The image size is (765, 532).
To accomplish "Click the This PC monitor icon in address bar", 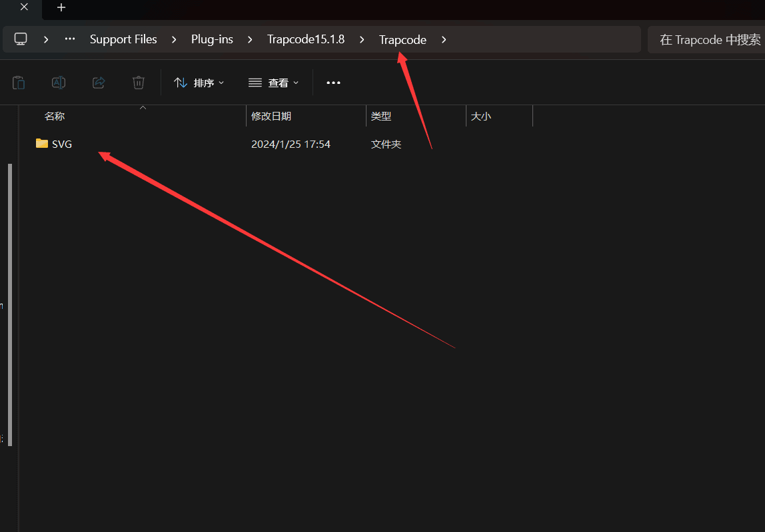I will click(x=21, y=39).
